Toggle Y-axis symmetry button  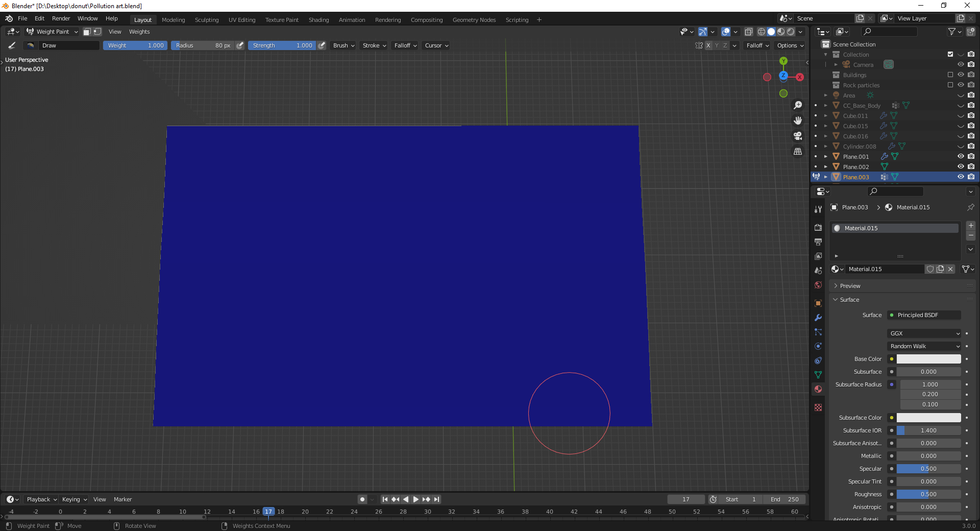pos(717,45)
